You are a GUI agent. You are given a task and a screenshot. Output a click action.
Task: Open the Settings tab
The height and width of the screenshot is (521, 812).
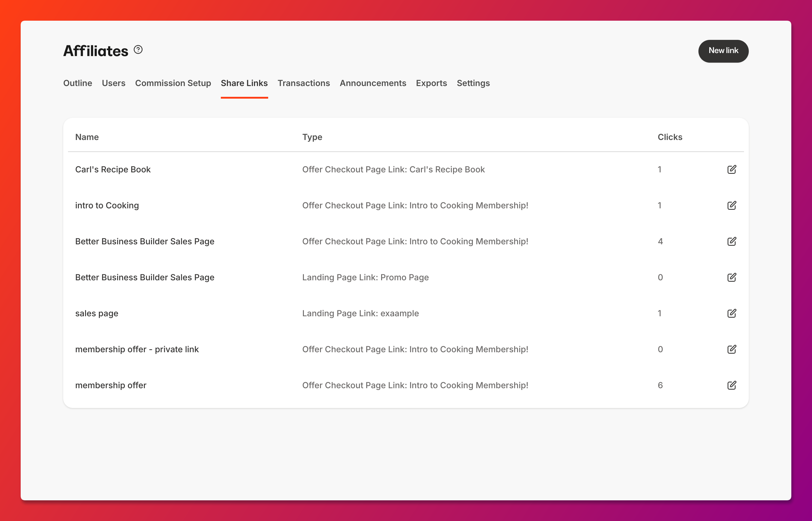(473, 83)
